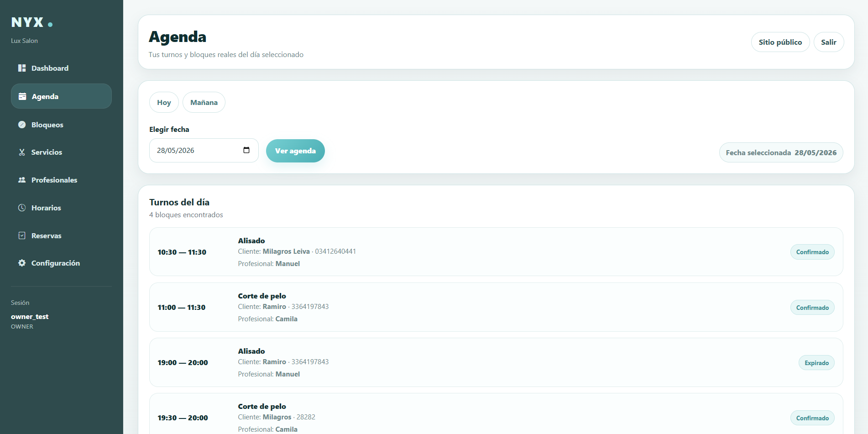This screenshot has height=434, width=868.
Task: Click the Agenda page heading
Action: coord(178,37)
